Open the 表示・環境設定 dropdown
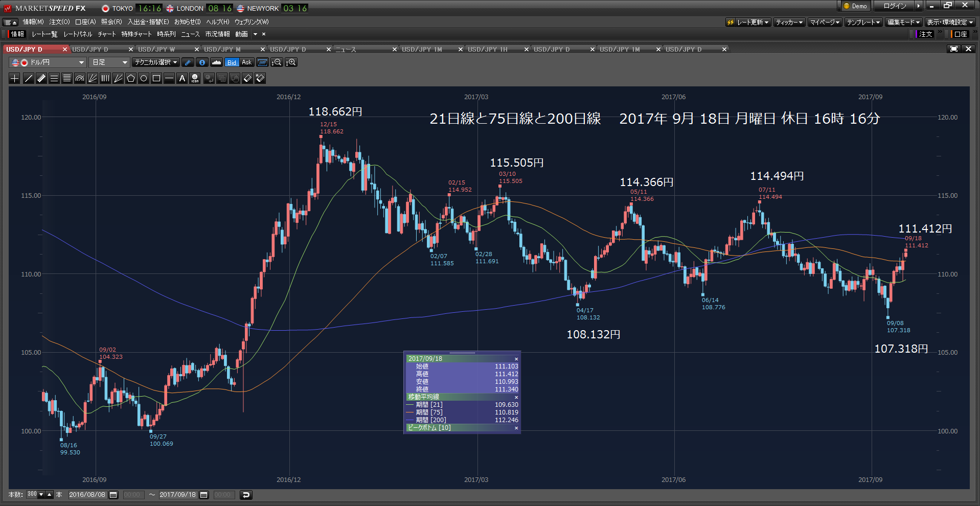Screen dimensions: 980x506 950,22
